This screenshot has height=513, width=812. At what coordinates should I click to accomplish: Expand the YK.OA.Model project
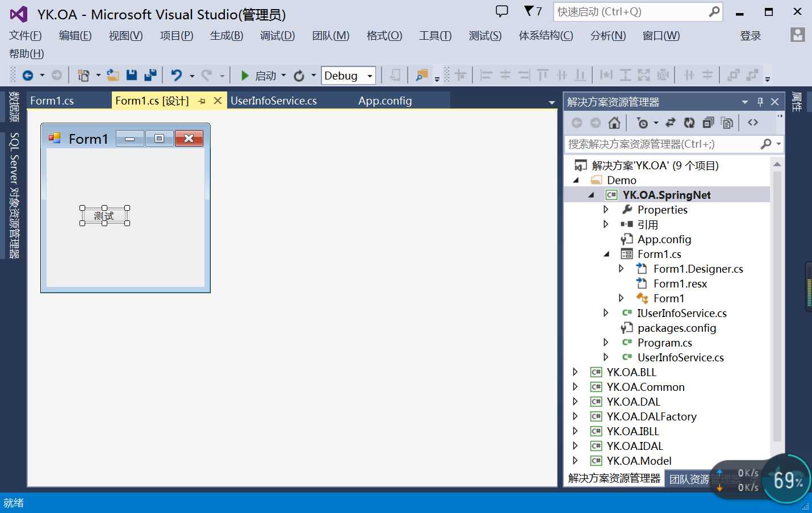click(575, 461)
